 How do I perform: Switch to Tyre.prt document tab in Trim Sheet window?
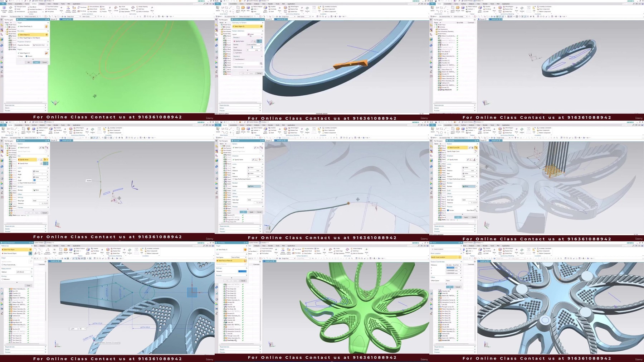[54, 19]
